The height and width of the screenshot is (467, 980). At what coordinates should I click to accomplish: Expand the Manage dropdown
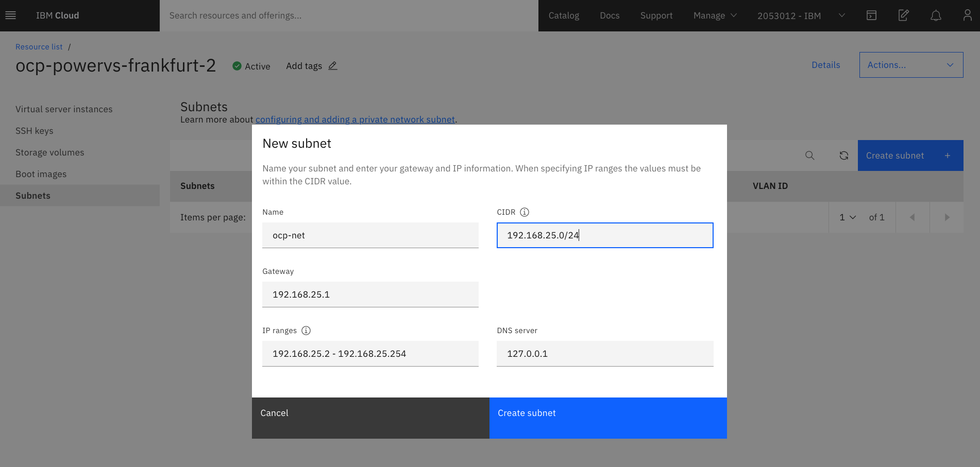click(x=715, y=15)
